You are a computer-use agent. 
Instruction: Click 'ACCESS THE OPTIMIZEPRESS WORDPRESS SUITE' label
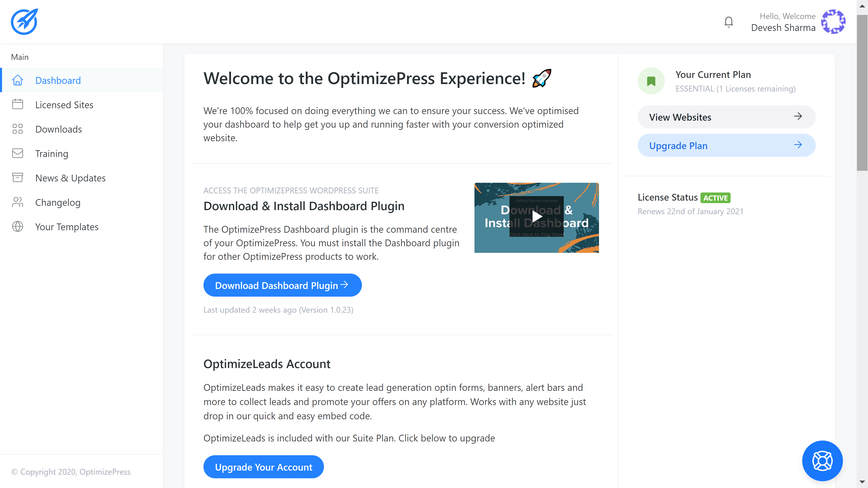tap(291, 191)
